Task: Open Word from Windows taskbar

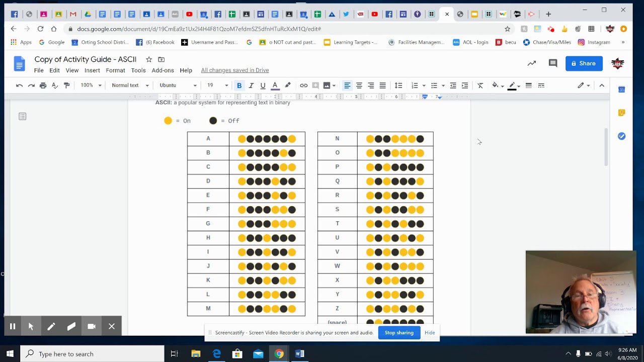Action: pyautogui.click(x=300, y=354)
